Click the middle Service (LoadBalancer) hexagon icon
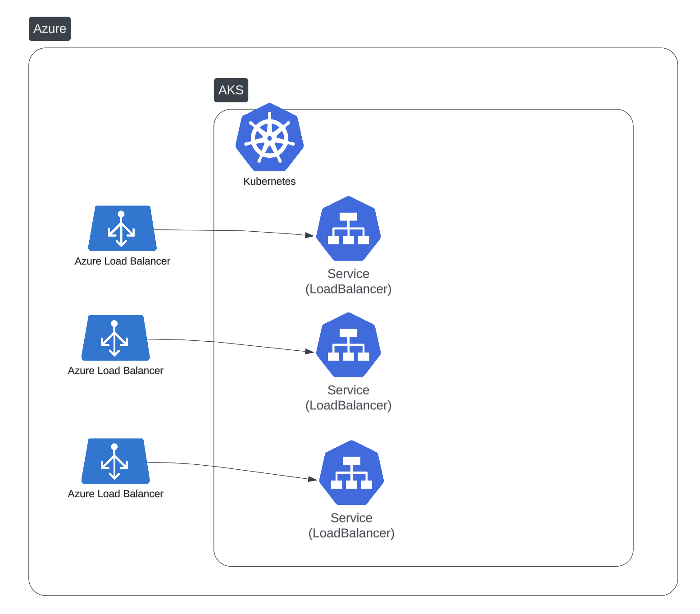Image resolution: width=700 pixels, height=614 pixels. pos(348,345)
